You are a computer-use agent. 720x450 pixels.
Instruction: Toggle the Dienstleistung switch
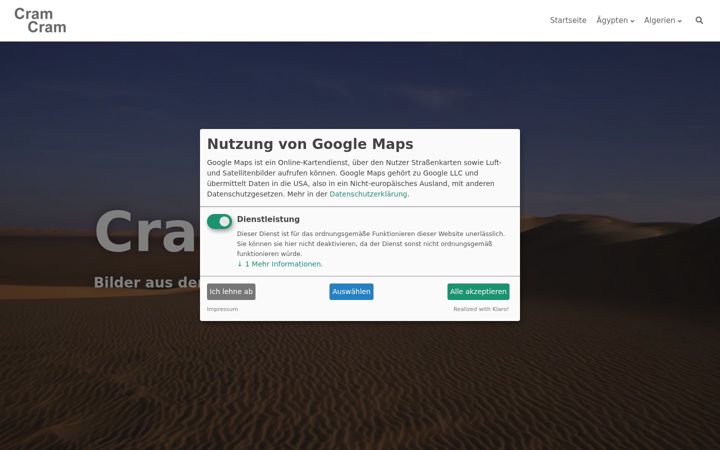(x=219, y=221)
